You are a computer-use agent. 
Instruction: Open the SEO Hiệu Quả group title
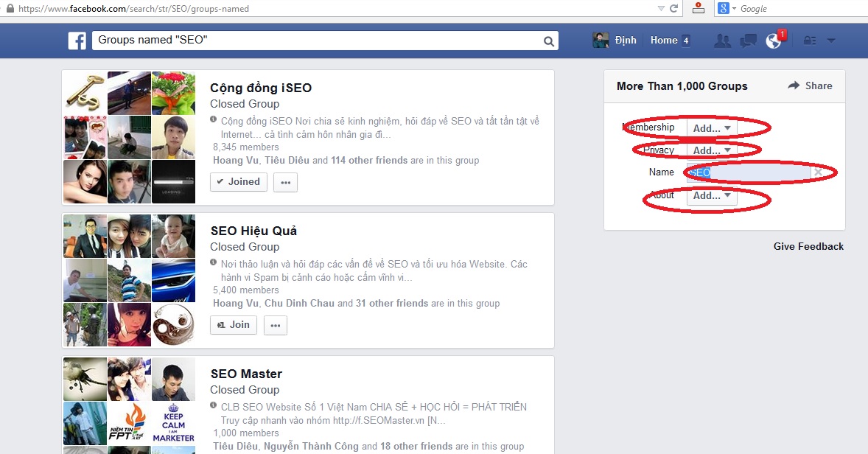click(x=253, y=231)
